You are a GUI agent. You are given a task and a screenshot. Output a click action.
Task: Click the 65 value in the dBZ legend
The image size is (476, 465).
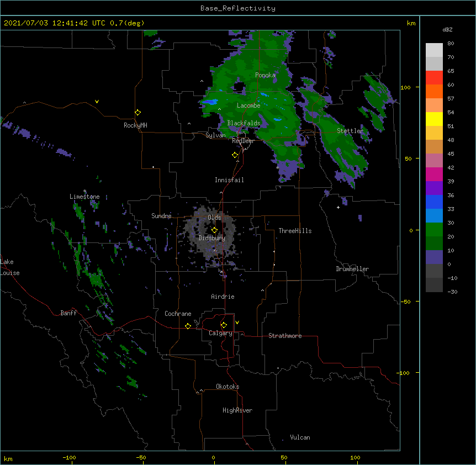click(451, 71)
